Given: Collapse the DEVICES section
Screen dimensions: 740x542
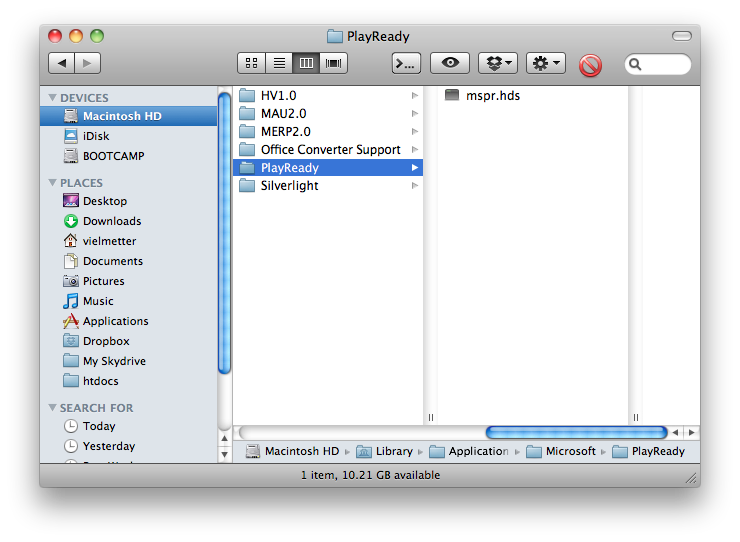Looking at the screenshot, I should pyautogui.click(x=52, y=97).
